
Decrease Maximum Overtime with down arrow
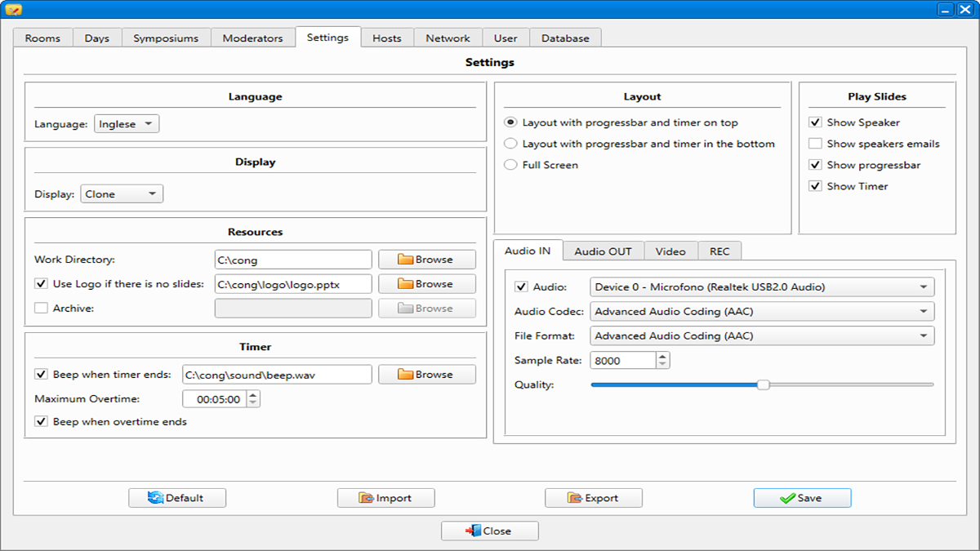[x=253, y=403]
